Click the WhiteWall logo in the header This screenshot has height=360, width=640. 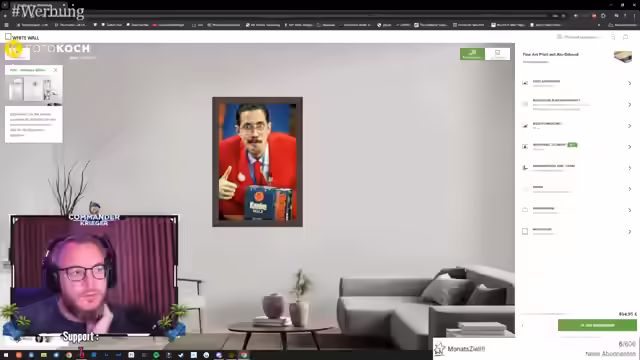[22, 38]
